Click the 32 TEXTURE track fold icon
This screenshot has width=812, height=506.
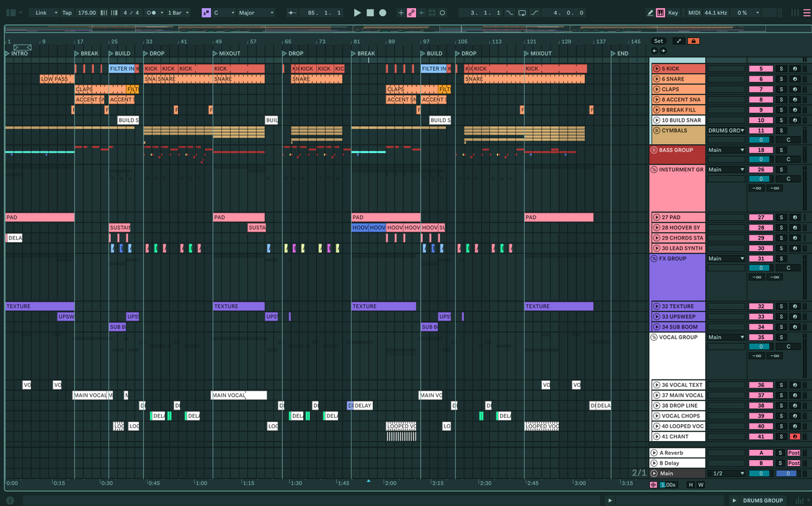tap(656, 306)
